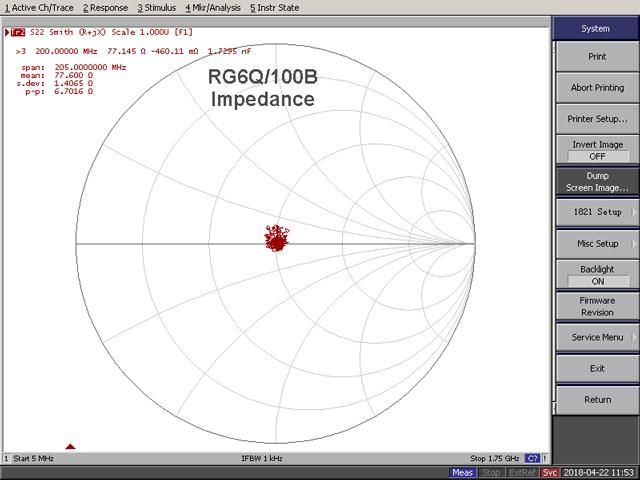The height and width of the screenshot is (480, 640).
Task: Open the Instr State menu
Action: pos(275,7)
